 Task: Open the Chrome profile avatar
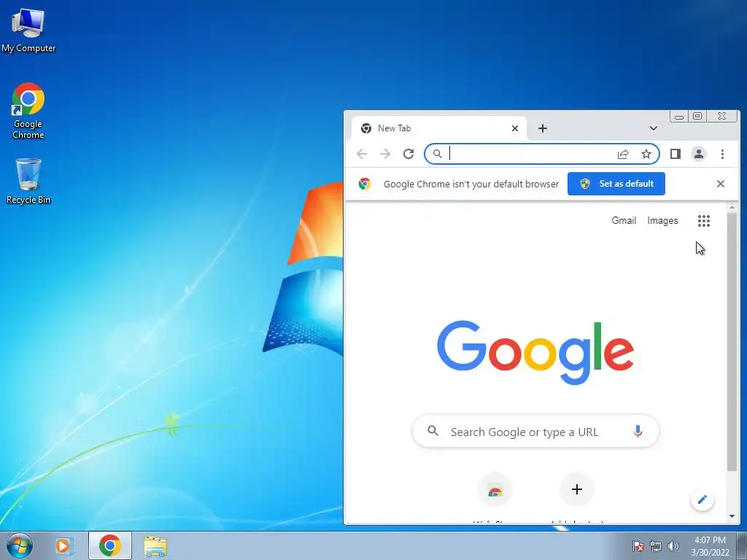699,154
